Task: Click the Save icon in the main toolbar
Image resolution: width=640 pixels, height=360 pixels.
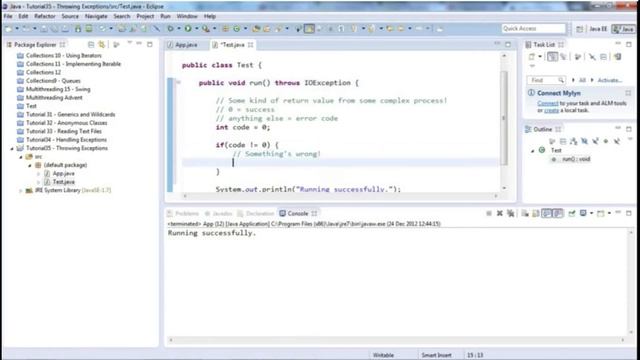Action: (44, 29)
